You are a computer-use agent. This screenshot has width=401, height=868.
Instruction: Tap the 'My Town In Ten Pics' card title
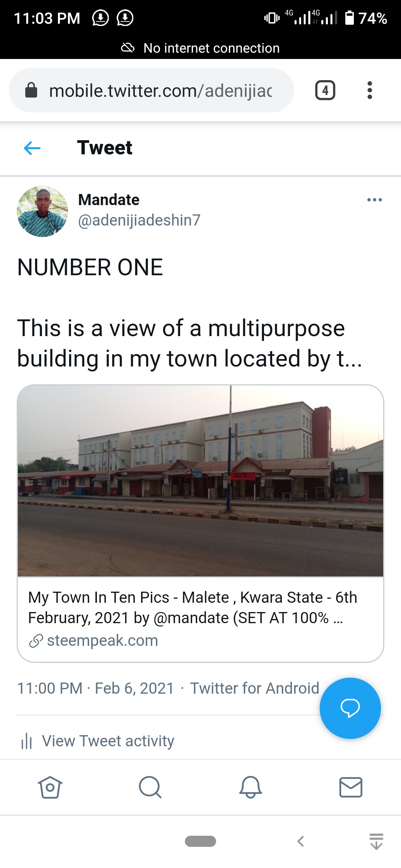(x=192, y=608)
